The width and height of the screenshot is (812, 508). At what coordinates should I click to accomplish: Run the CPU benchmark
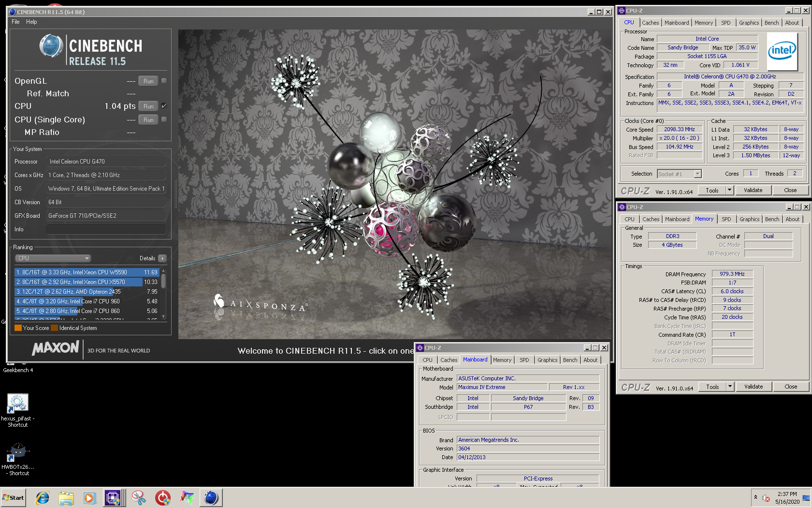[x=148, y=106]
